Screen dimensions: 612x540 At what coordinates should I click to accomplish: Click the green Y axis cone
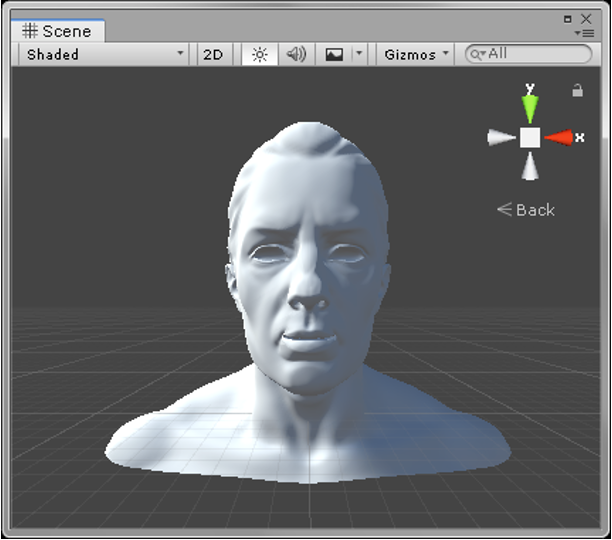coord(530,108)
